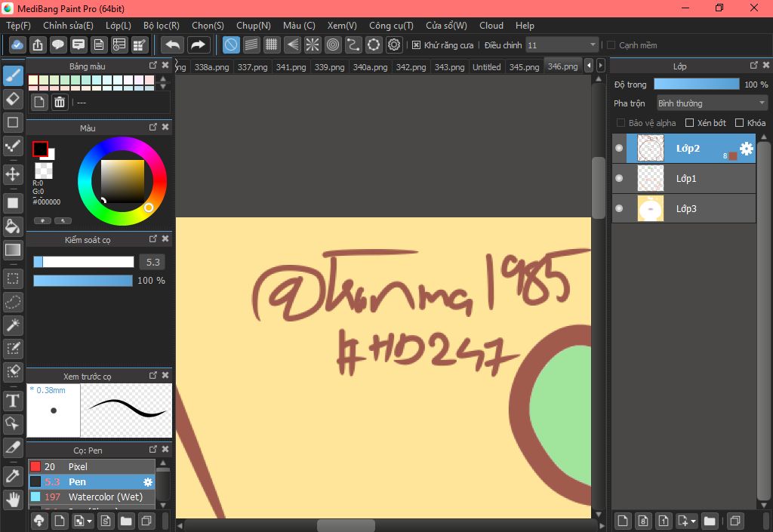Click the Redo arrow
773x532 pixels.
(199, 45)
